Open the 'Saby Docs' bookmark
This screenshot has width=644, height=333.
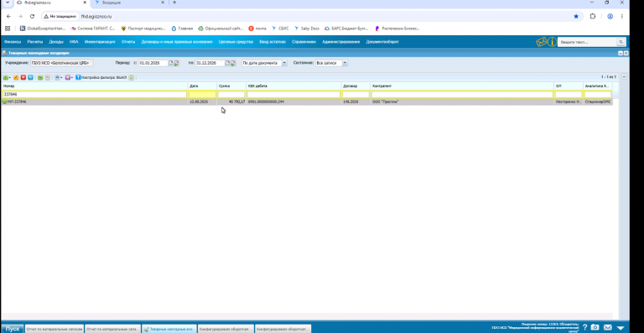click(306, 29)
